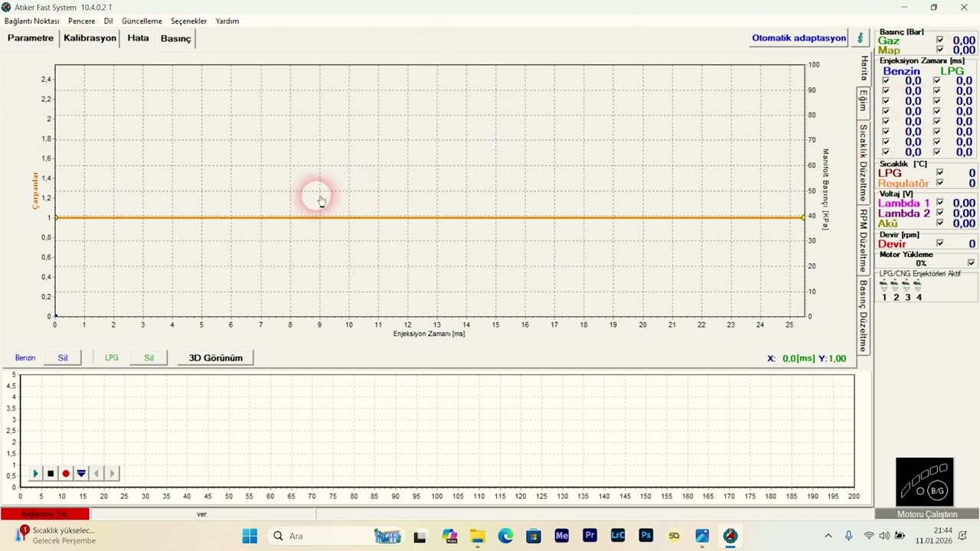The image size is (980, 551).
Task: Switch to the Hata tab
Action: point(139,38)
